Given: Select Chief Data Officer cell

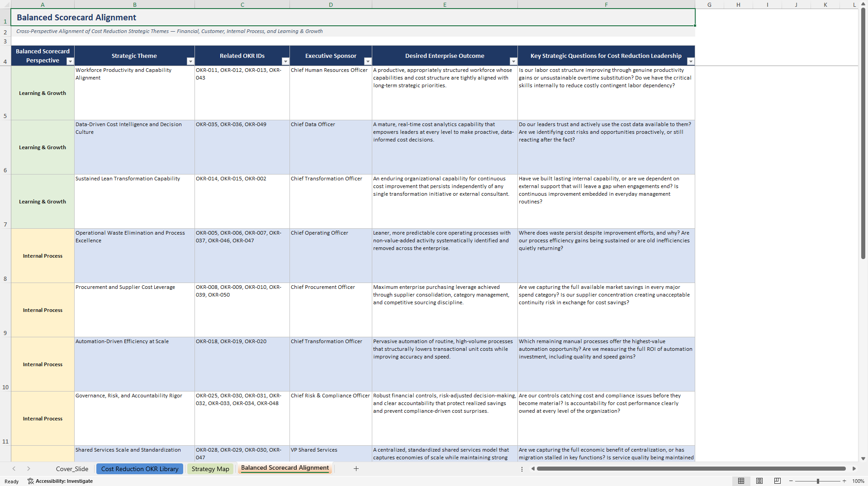Looking at the screenshot, I should (331, 147).
